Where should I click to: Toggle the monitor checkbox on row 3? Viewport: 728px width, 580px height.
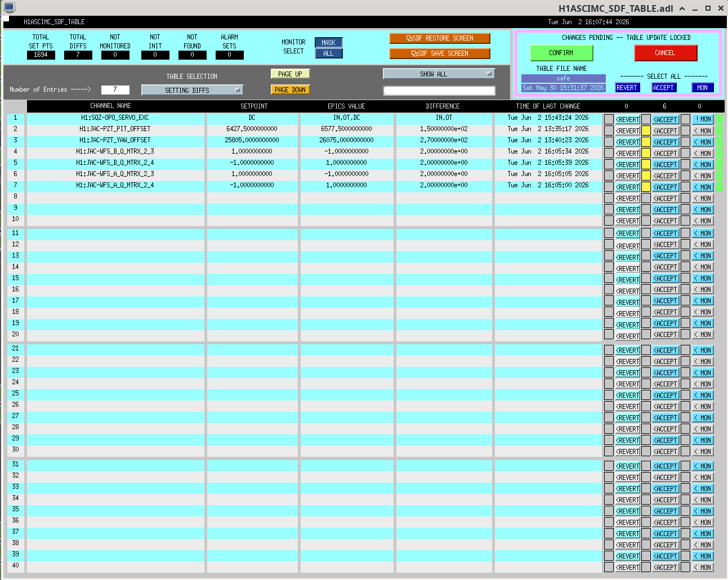pos(685,142)
